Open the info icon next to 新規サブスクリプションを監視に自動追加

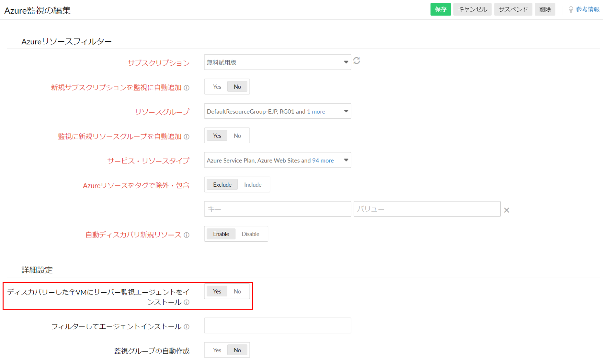(x=187, y=88)
